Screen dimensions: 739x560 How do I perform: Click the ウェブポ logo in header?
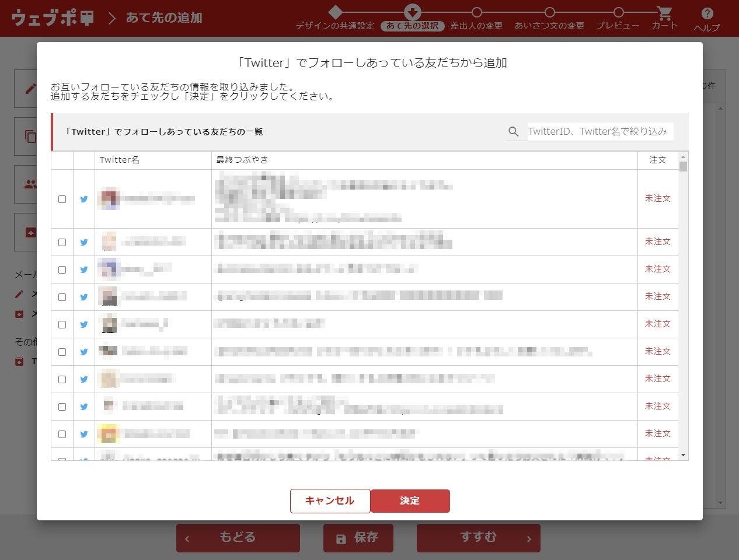coord(53,17)
